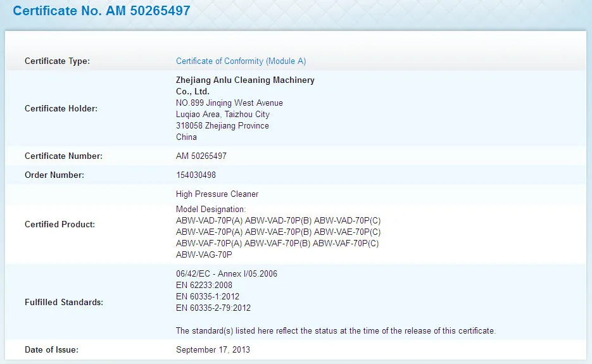Click the "Fulfilled Standards:" label
Viewport: 592px width, 364px height.
click(x=64, y=302)
